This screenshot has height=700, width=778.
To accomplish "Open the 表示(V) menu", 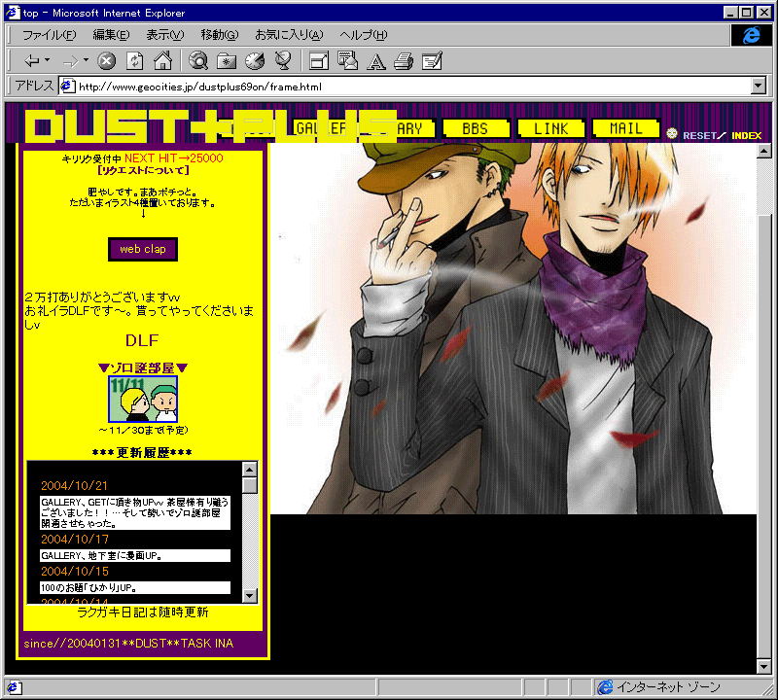I will (164, 35).
